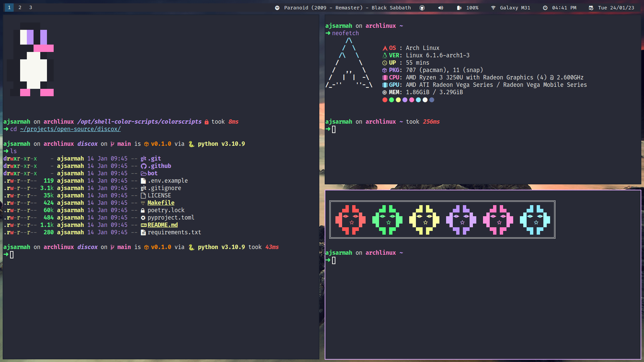The height and width of the screenshot is (362, 644).
Task: Click the music note icon in the status bar
Action: [277, 7]
